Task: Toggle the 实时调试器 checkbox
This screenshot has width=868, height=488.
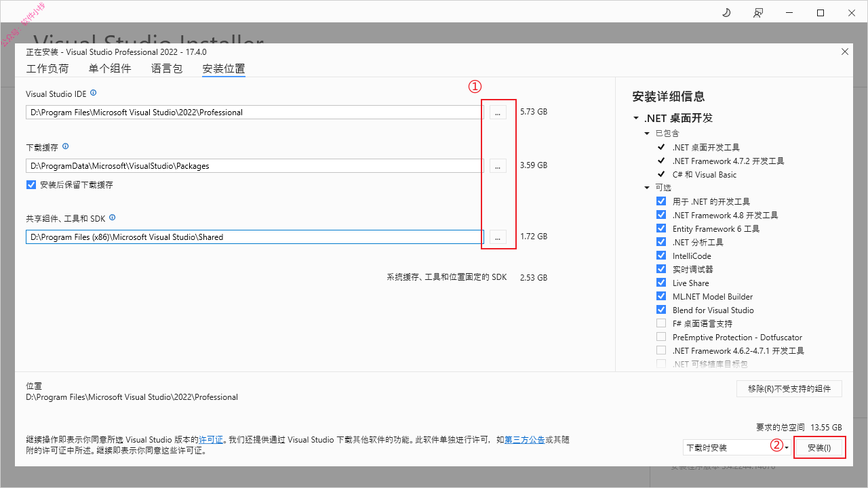Action: (661, 269)
